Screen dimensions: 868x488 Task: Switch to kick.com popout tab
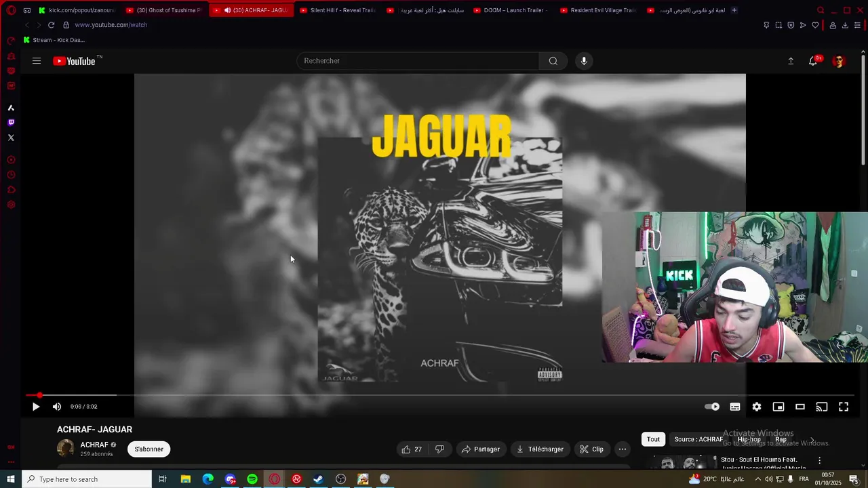pos(77,10)
